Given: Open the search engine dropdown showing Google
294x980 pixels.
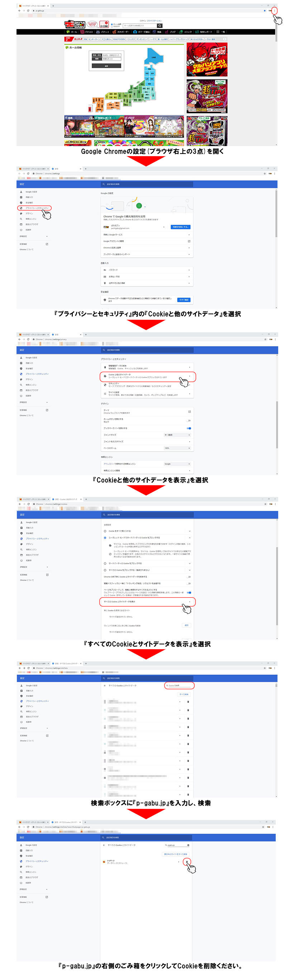Looking at the screenshot, I should pos(177,464).
